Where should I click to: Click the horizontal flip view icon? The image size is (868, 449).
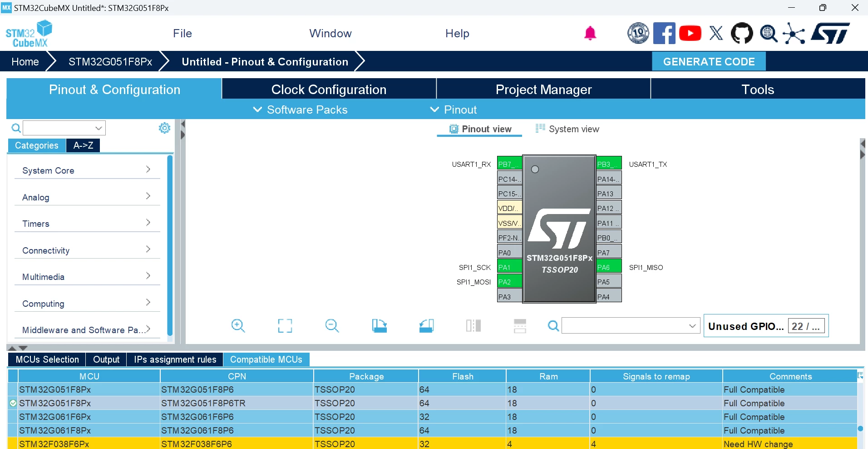pos(473,325)
